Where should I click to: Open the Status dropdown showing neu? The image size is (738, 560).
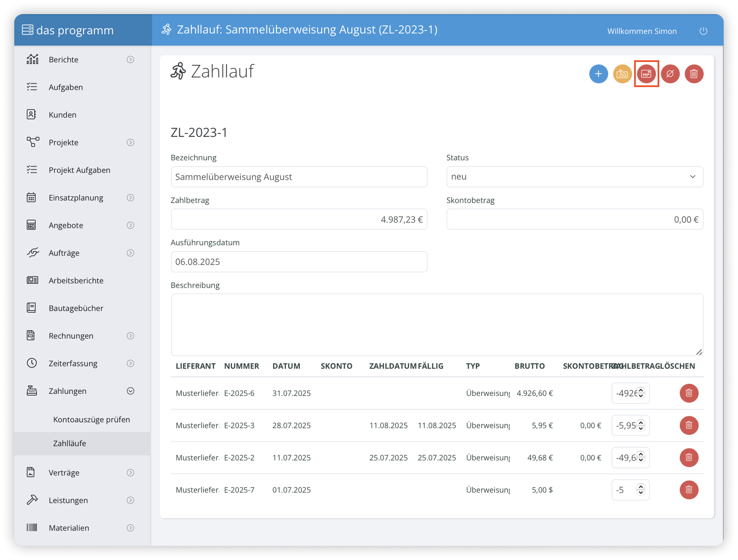click(575, 177)
